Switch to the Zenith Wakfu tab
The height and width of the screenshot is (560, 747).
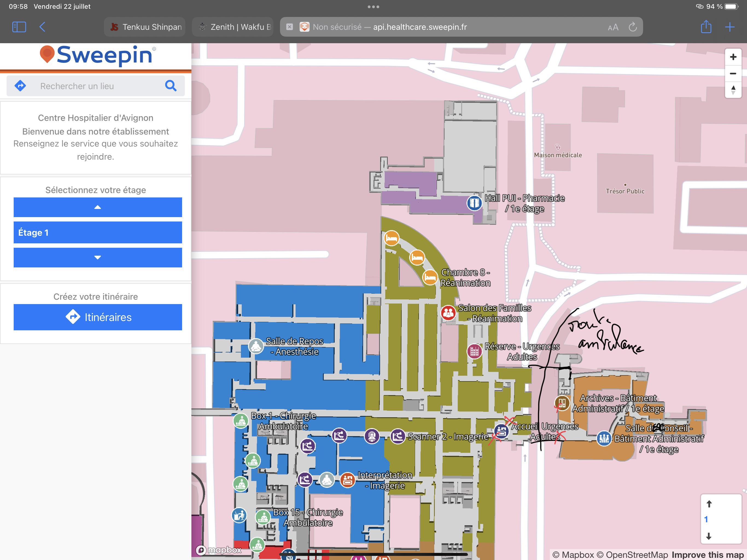click(233, 27)
